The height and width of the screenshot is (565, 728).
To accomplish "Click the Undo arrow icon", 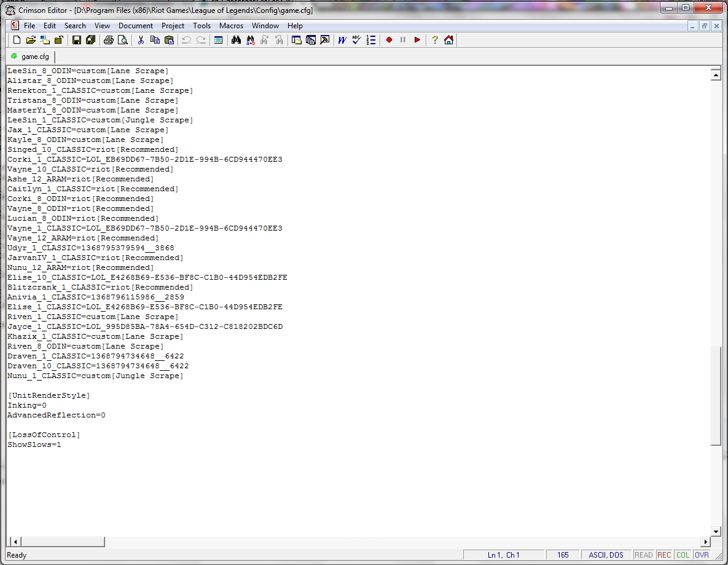I will point(187,40).
